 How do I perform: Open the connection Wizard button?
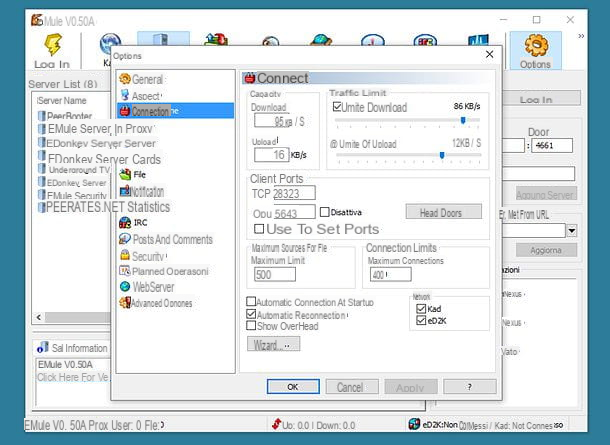pos(273,344)
